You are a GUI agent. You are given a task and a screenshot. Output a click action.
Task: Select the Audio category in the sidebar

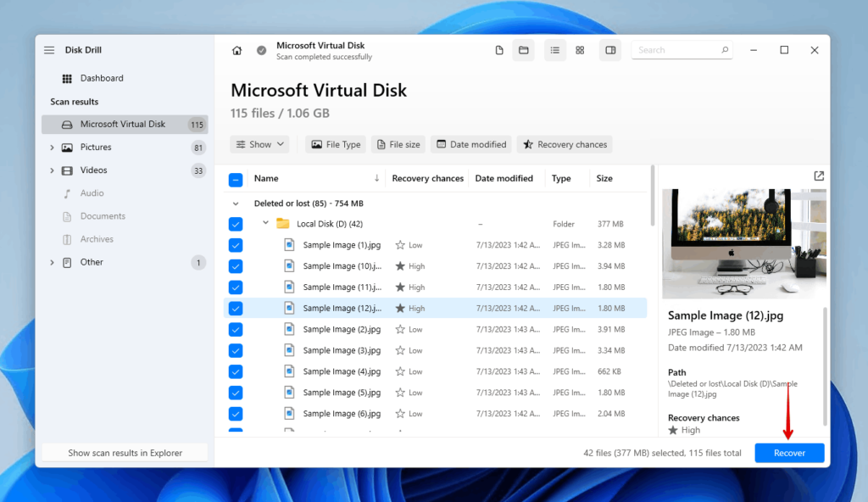tap(92, 192)
